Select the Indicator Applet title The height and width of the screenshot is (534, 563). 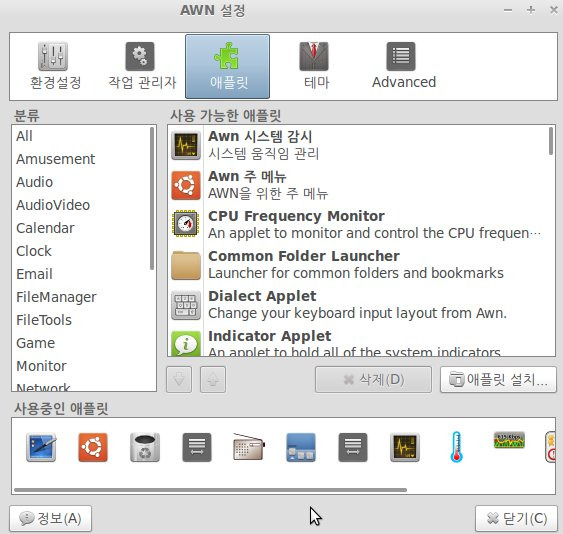[269, 336]
